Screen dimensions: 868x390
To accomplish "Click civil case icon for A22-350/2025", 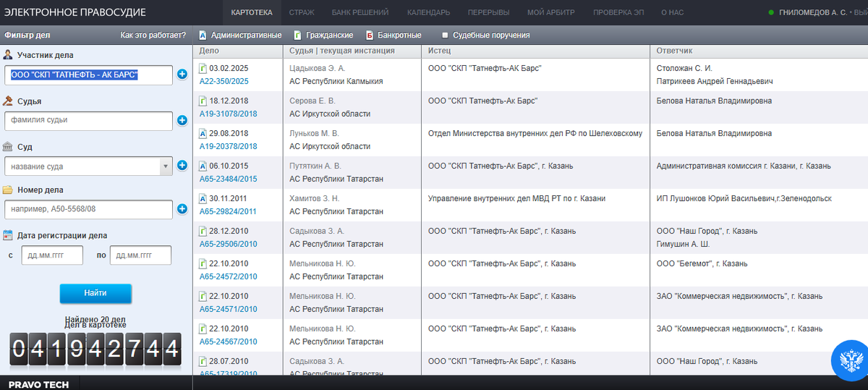I will pyautogui.click(x=203, y=68).
